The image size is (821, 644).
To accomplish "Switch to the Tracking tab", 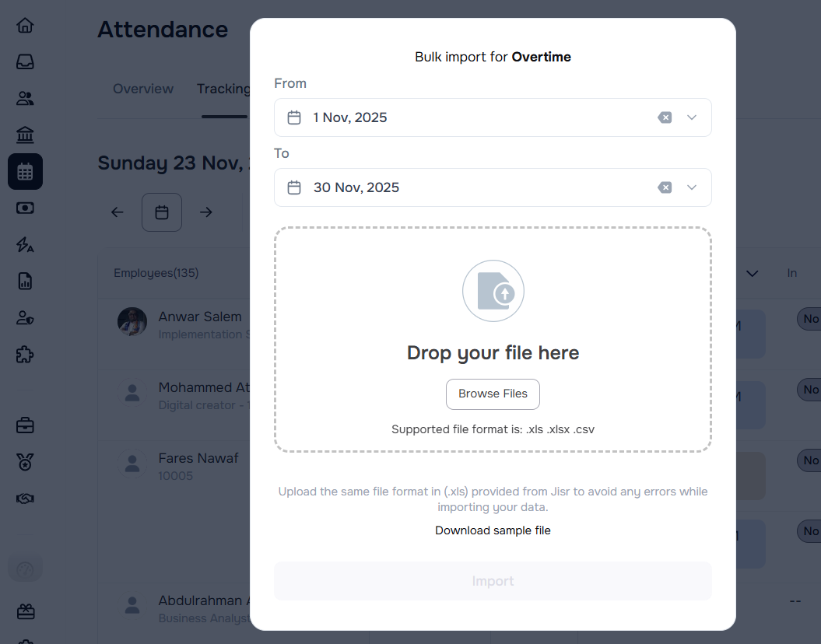I will coord(223,89).
